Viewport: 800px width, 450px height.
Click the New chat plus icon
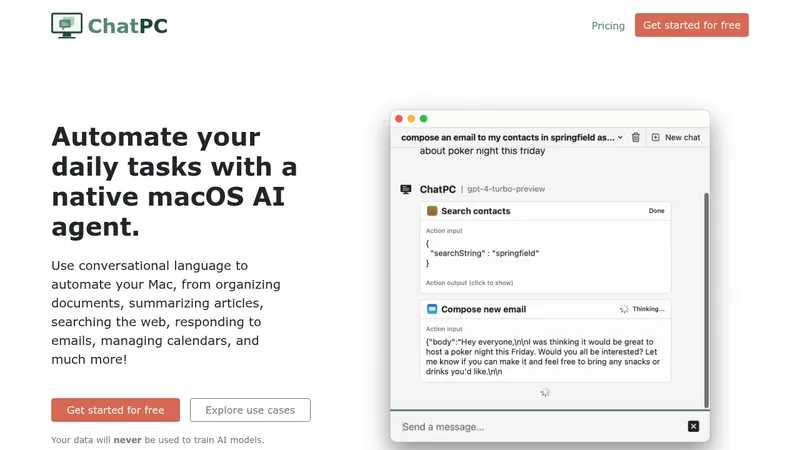[656, 137]
